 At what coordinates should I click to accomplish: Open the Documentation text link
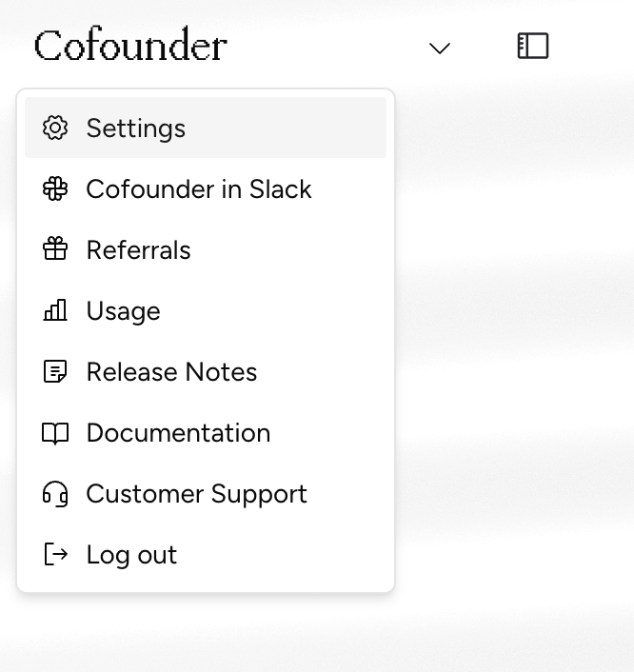pos(179,433)
